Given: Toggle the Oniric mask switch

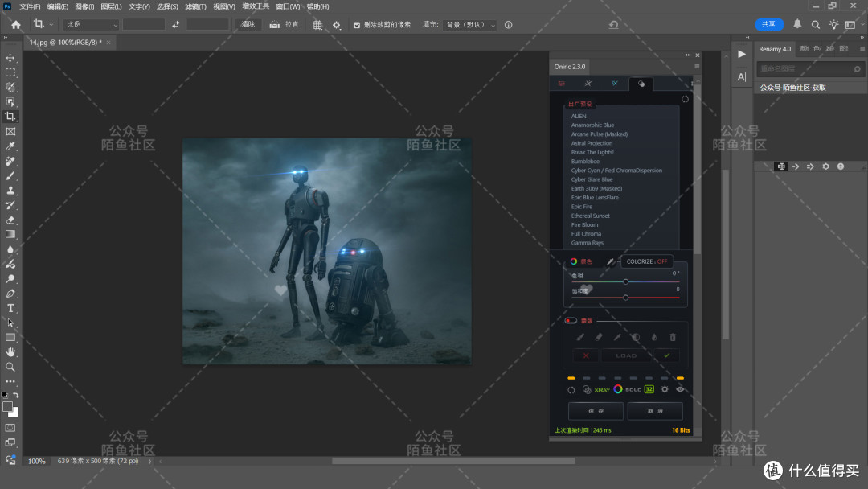Looking at the screenshot, I should (571, 321).
